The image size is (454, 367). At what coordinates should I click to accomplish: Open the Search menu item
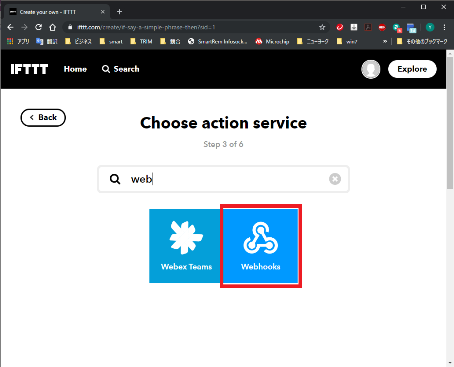pos(121,69)
